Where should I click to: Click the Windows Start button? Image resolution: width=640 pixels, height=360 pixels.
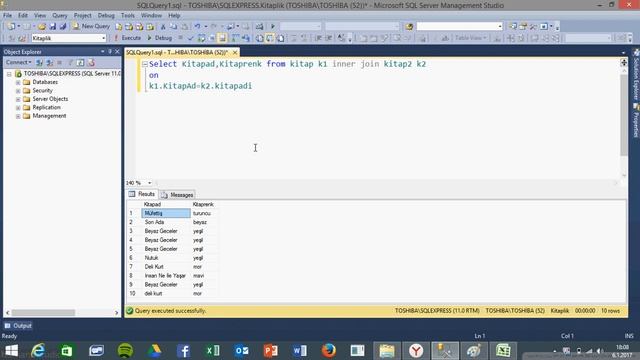click(11, 351)
